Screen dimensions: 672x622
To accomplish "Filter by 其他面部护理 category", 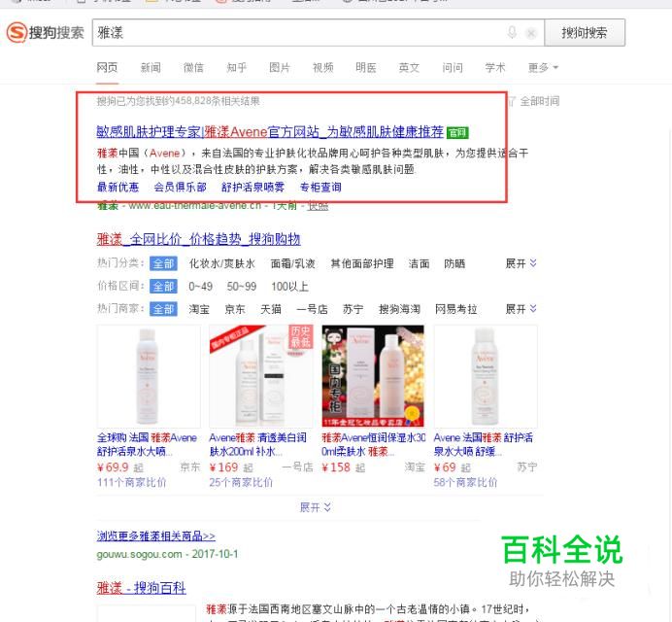I will pos(362,263).
